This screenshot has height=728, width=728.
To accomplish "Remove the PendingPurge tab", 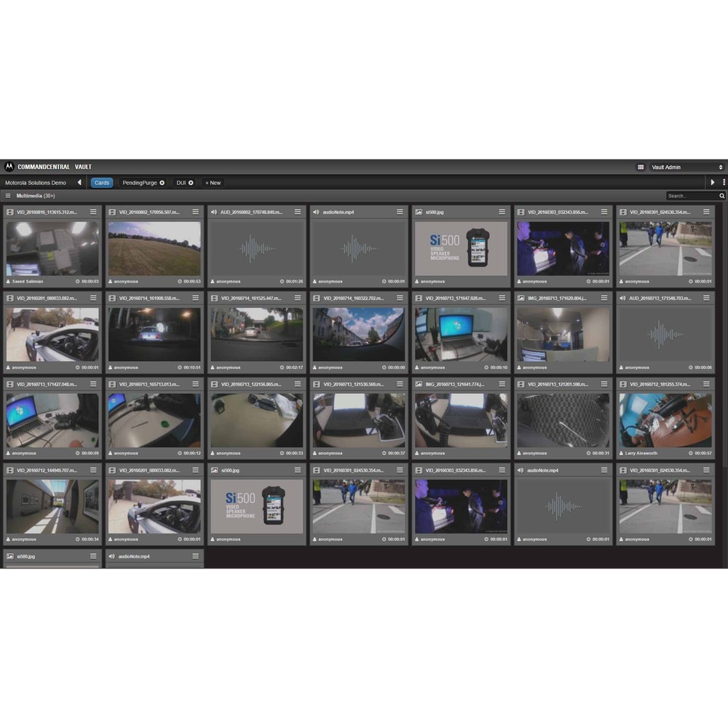I will pyautogui.click(x=162, y=183).
